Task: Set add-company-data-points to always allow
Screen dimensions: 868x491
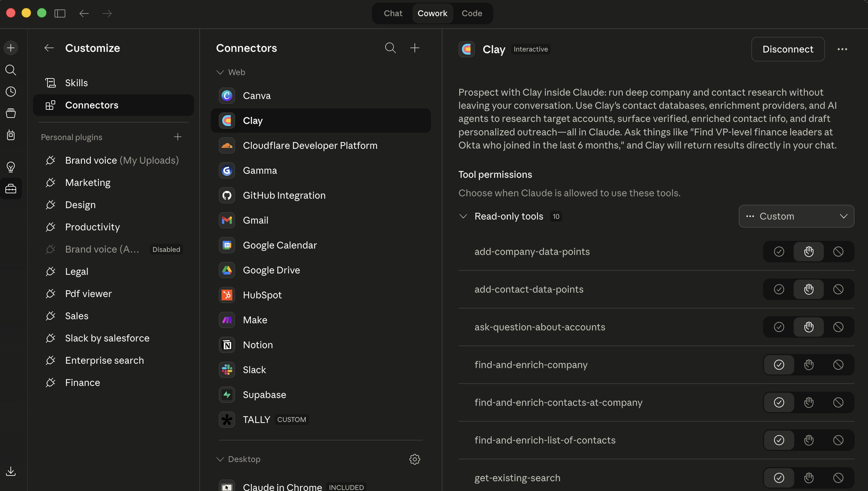Action: (x=779, y=252)
